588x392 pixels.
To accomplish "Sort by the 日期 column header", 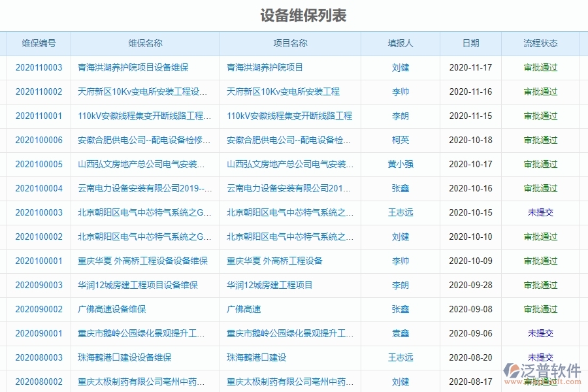I will [x=471, y=43].
